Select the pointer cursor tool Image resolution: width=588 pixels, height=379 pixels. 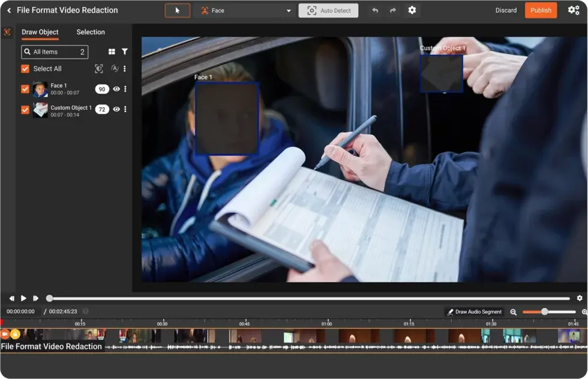(x=178, y=10)
